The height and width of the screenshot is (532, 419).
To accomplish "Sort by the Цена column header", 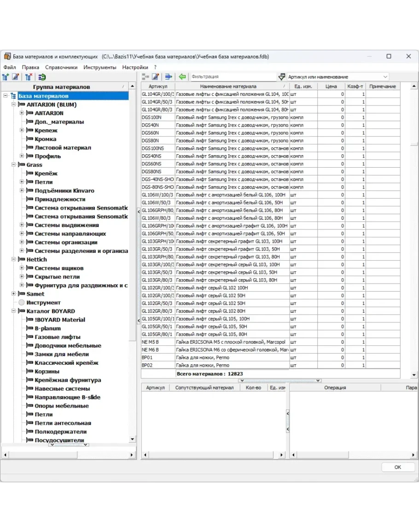I will click(331, 87).
